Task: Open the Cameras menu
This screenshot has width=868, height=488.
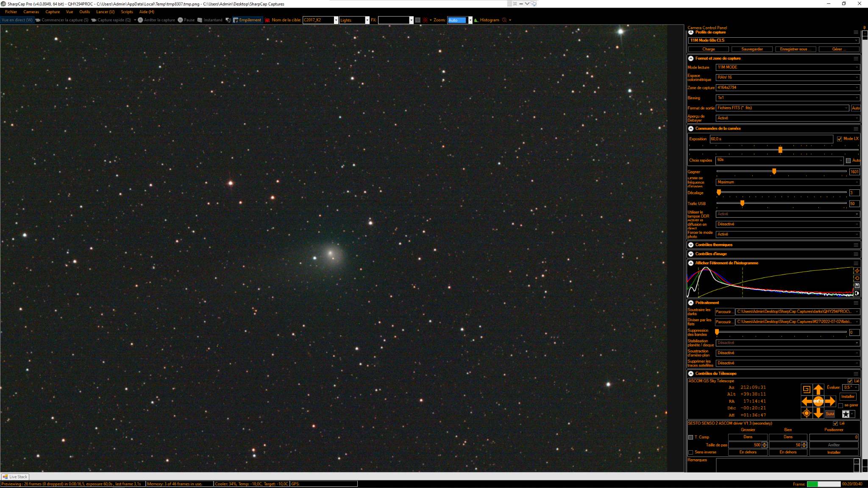Action: click(31, 12)
